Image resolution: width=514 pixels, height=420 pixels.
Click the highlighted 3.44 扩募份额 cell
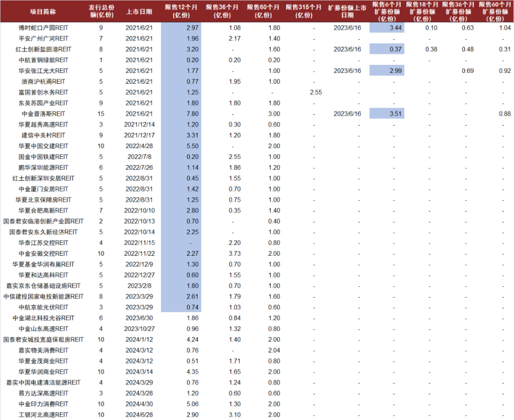coord(386,28)
